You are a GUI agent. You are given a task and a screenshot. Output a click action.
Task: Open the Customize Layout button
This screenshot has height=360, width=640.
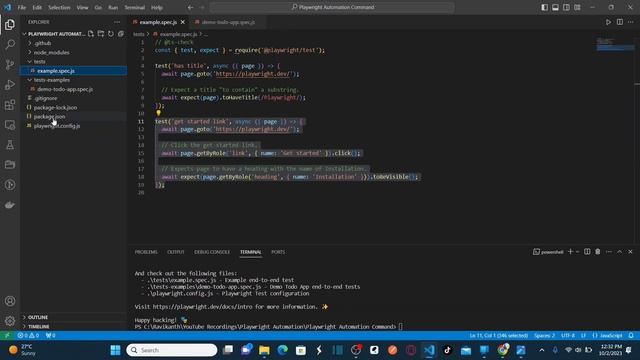tap(578, 7)
